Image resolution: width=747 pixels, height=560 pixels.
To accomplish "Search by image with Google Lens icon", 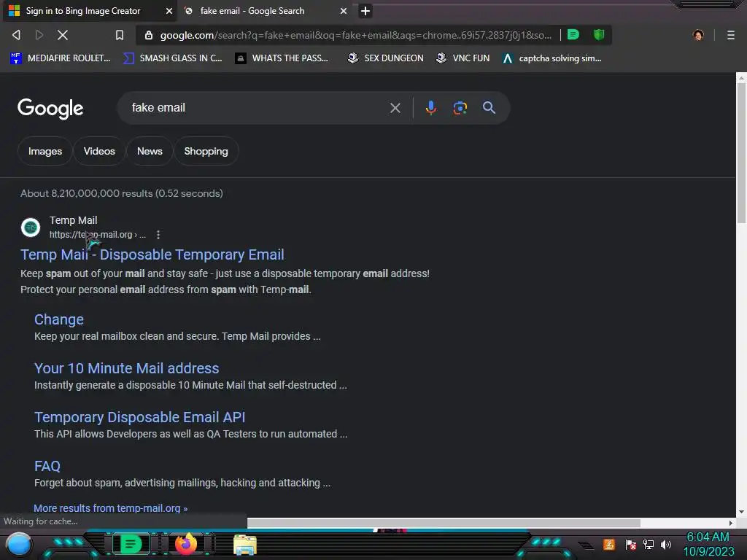I will 460,108.
